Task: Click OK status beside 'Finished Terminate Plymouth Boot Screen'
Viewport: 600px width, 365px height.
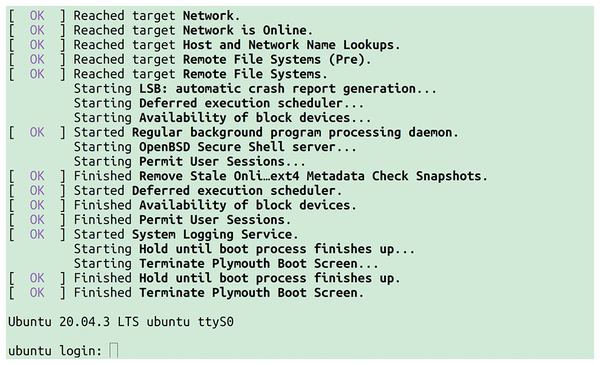Action: pyautogui.click(x=37, y=293)
